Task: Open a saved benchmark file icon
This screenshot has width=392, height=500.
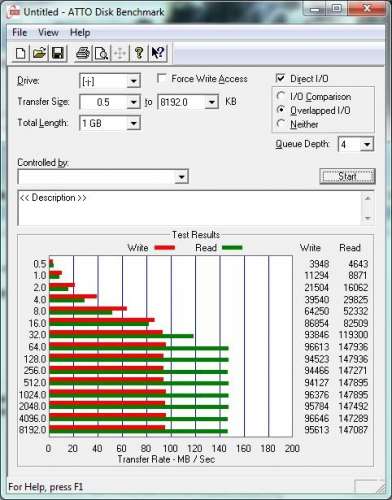Action: [x=39, y=53]
